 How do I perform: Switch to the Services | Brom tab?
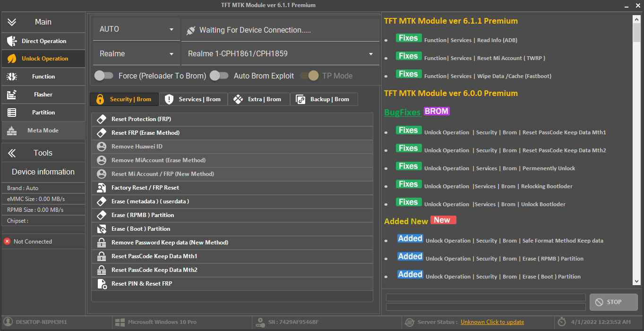[193, 99]
